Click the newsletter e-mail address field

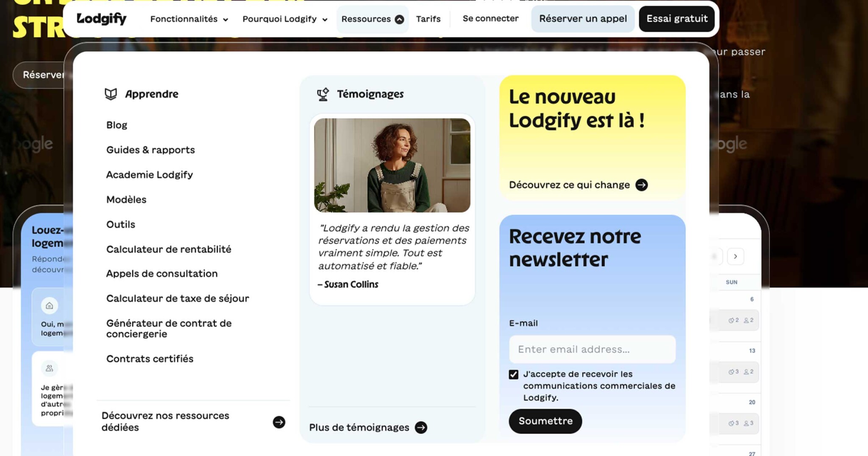tap(592, 349)
